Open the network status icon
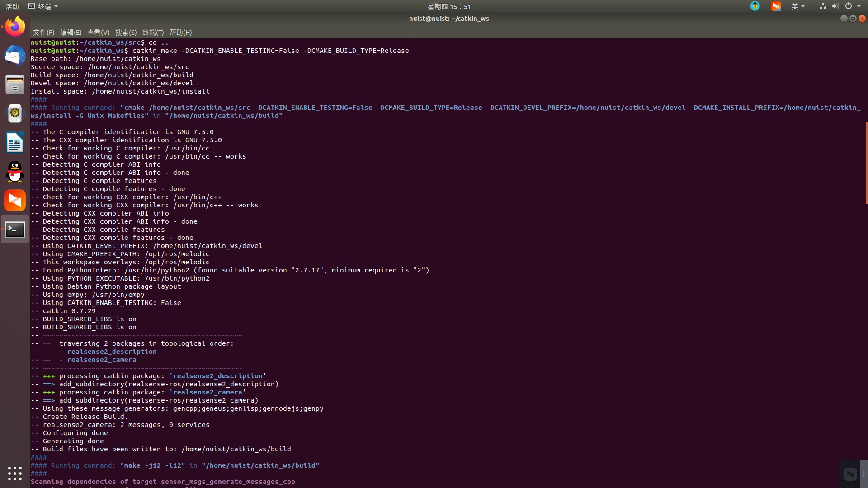Image resolution: width=868 pixels, height=488 pixels. [x=823, y=6]
